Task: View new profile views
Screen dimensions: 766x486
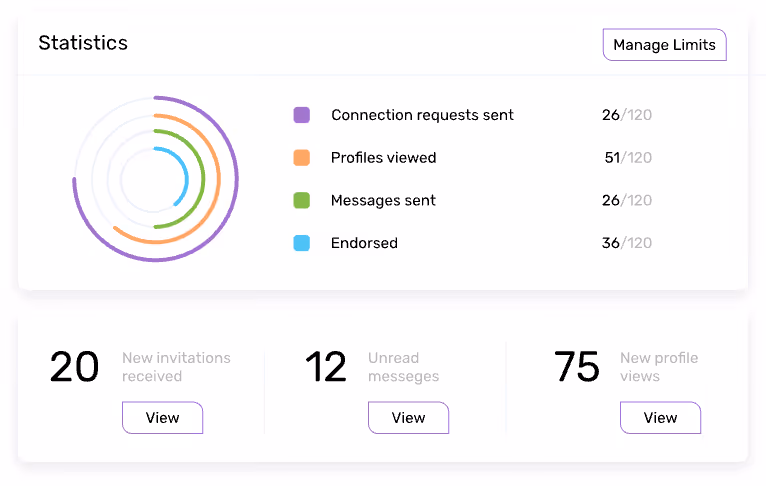Action: 660,418
